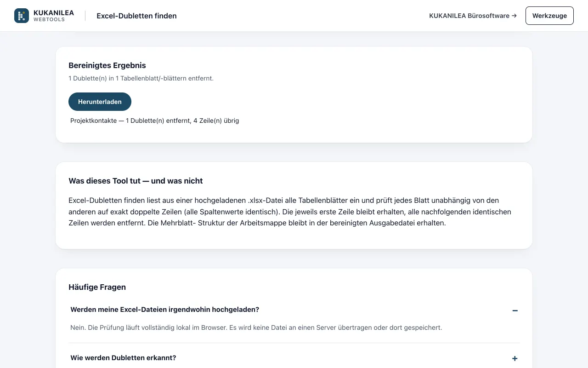Screen dimensions: 588x368
Task: Click the Projektkontakte result line
Action: pyautogui.click(x=155, y=121)
